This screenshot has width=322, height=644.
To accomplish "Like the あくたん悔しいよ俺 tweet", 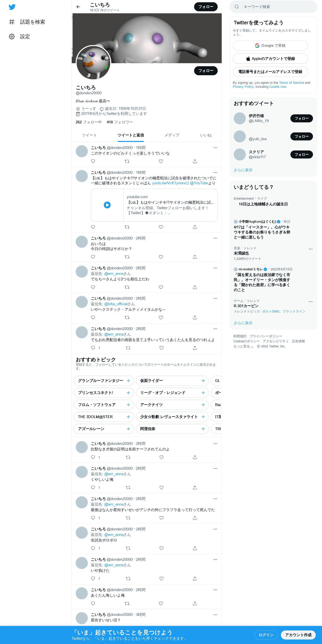I will (161, 603).
